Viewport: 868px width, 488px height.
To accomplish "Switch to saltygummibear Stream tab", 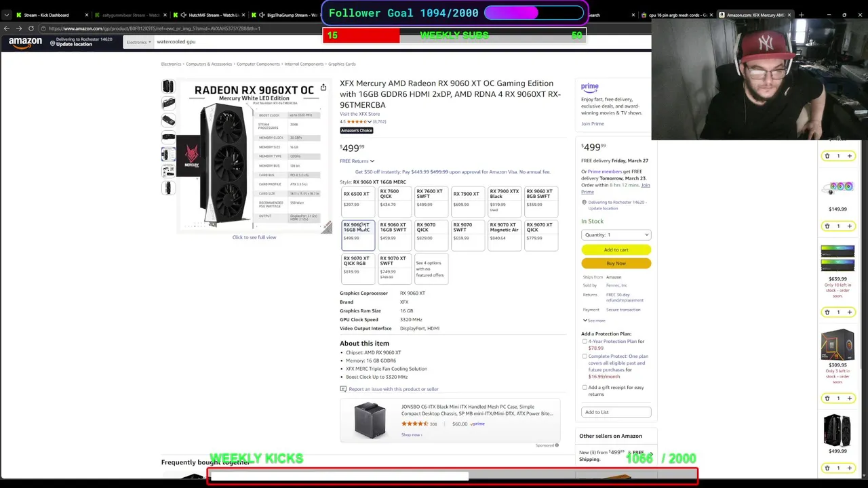I will point(130,15).
